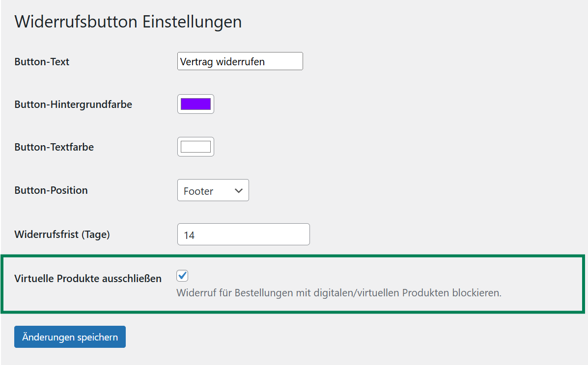
Task: Click the Virtuelle Produkte ausschließen label text
Action: click(88, 279)
